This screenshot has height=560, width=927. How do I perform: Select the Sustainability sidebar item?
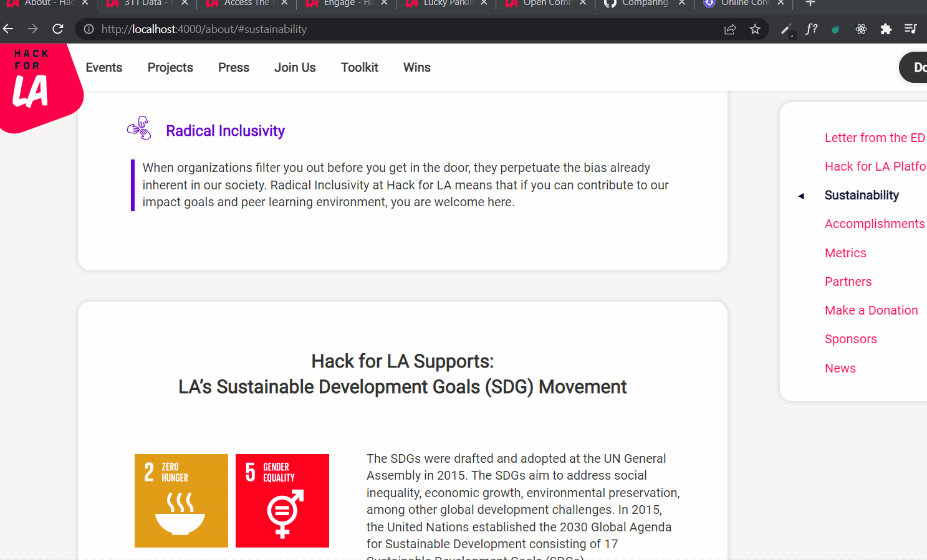[862, 195]
